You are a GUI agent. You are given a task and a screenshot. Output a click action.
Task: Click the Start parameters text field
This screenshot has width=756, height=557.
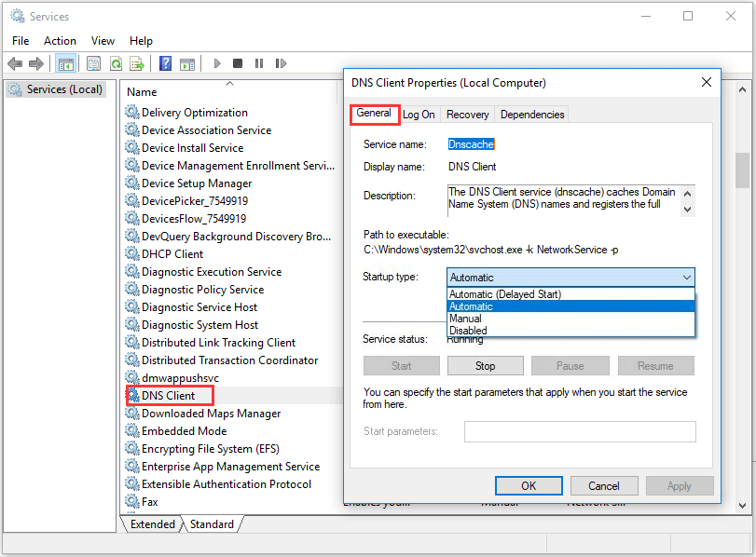pyautogui.click(x=580, y=432)
